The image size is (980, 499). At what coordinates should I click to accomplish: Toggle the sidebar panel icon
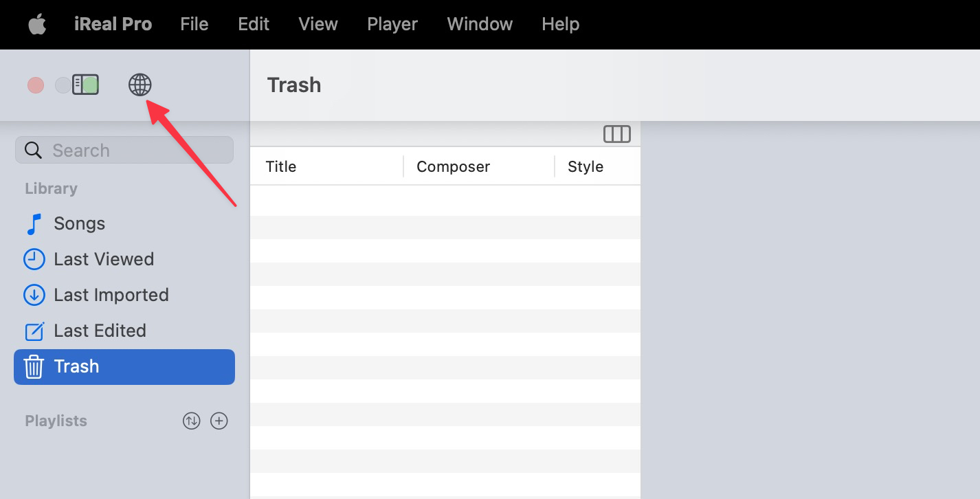[86, 85]
